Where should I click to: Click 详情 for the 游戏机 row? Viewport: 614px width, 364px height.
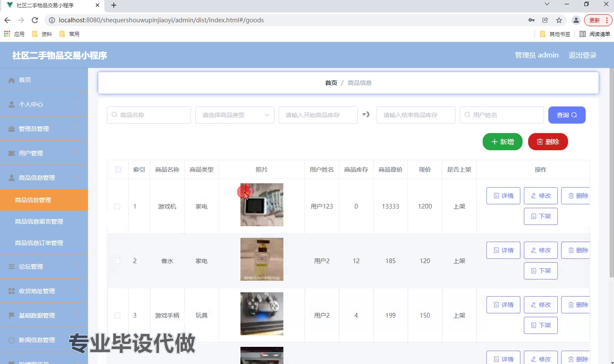pyautogui.click(x=503, y=196)
